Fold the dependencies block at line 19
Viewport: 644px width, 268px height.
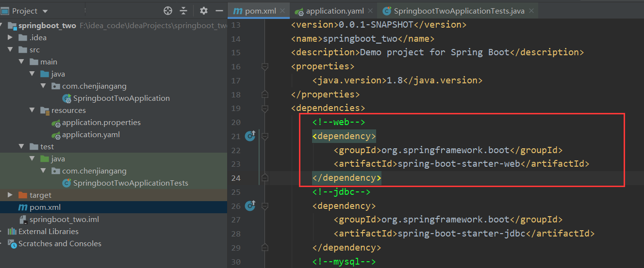(x=264, y=108)
